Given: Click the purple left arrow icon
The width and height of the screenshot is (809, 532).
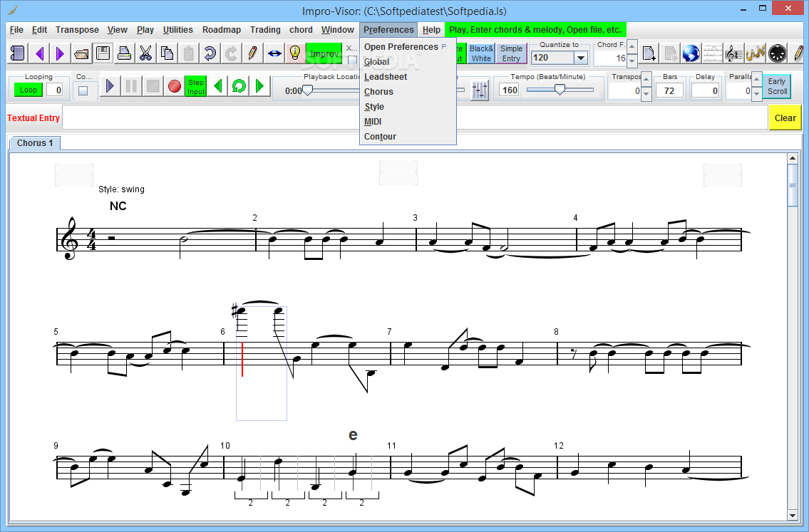Looking at the screenshot, I should point(39,53).
